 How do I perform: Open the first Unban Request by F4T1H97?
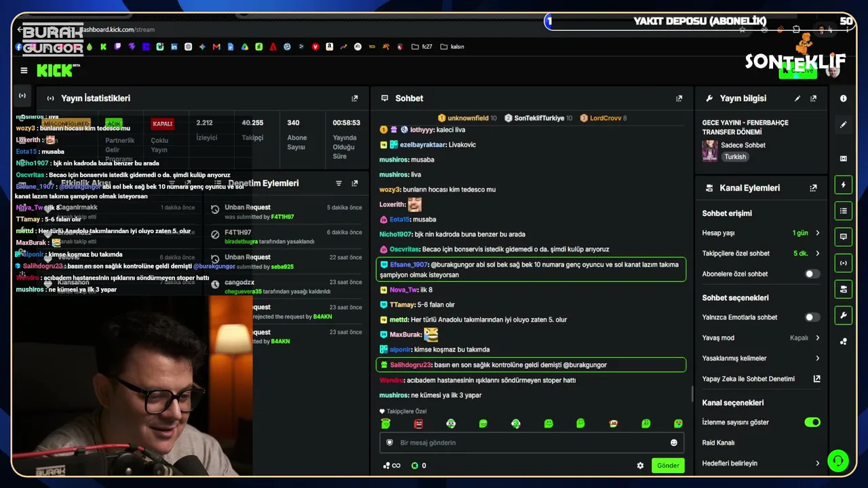pyautogui.click(x=286, y=211)
